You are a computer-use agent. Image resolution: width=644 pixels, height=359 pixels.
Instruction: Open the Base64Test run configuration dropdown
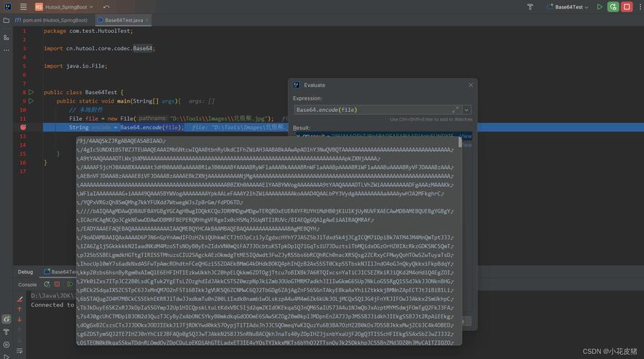coord(568,6)
